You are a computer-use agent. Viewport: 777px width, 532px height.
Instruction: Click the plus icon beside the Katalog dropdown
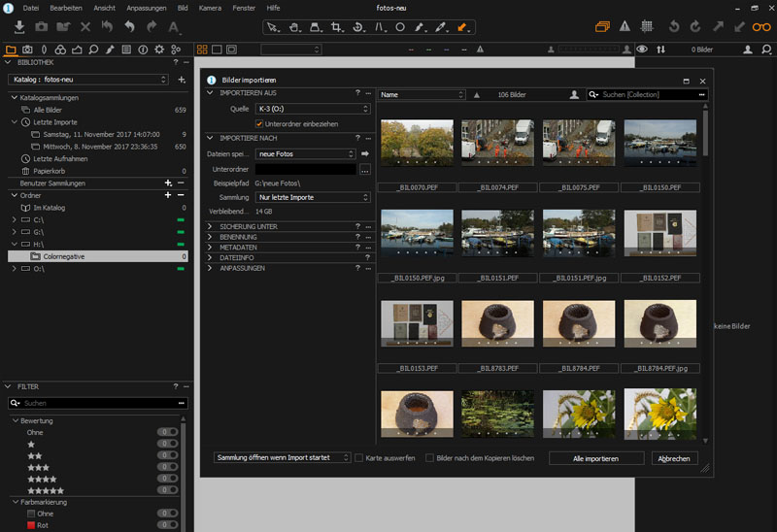[182, 80]
